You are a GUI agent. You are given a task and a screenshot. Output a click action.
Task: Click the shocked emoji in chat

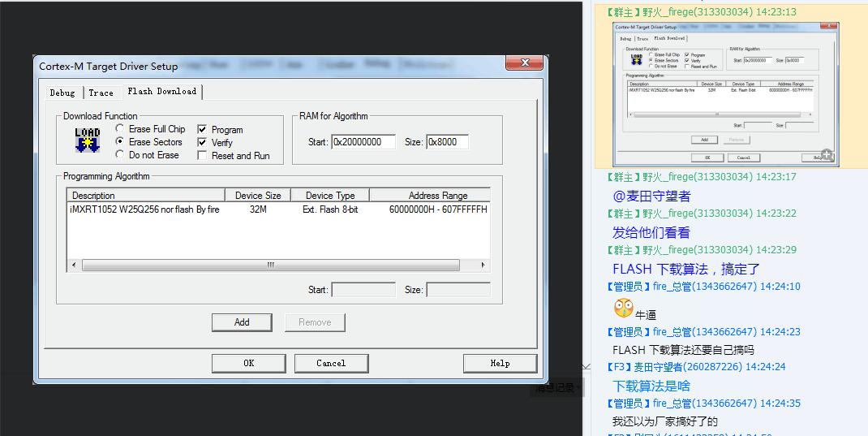[623, 309]
